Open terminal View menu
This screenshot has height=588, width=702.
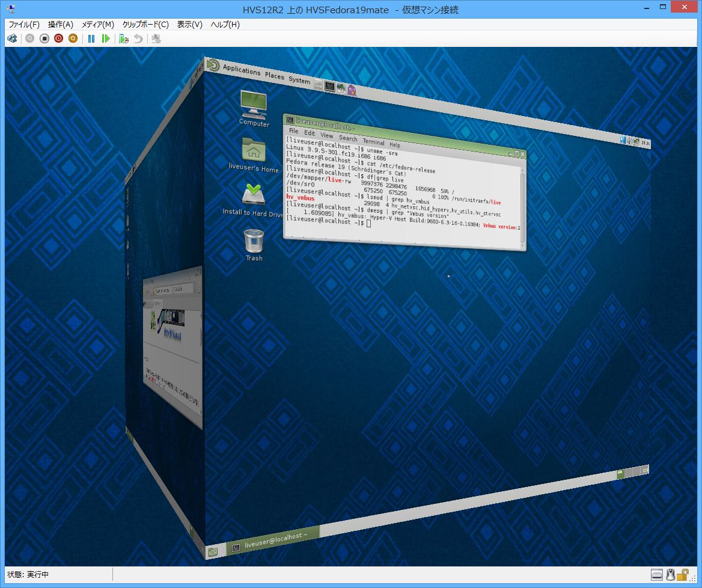[x=327, y=135]
